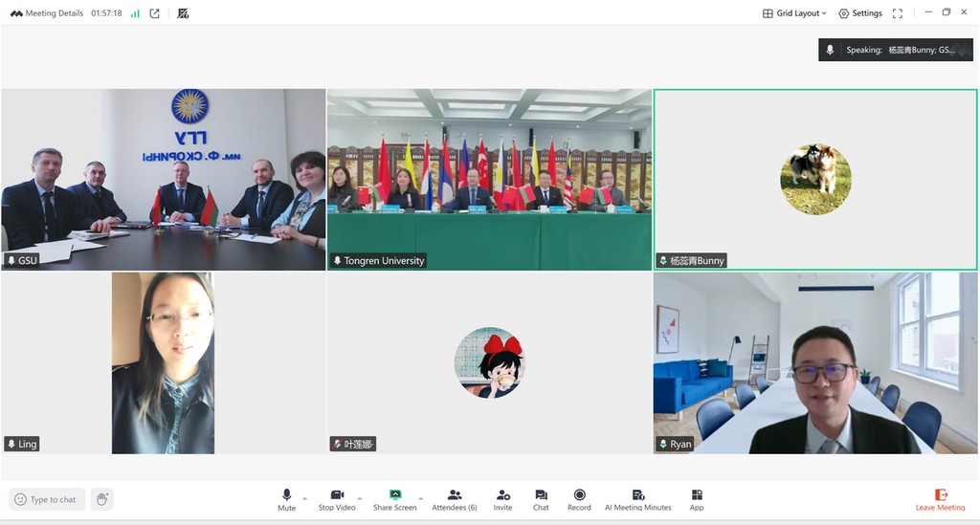Screen dimensions: 980x525
Task: Click Leave Meeting
Action: [940, 499]
